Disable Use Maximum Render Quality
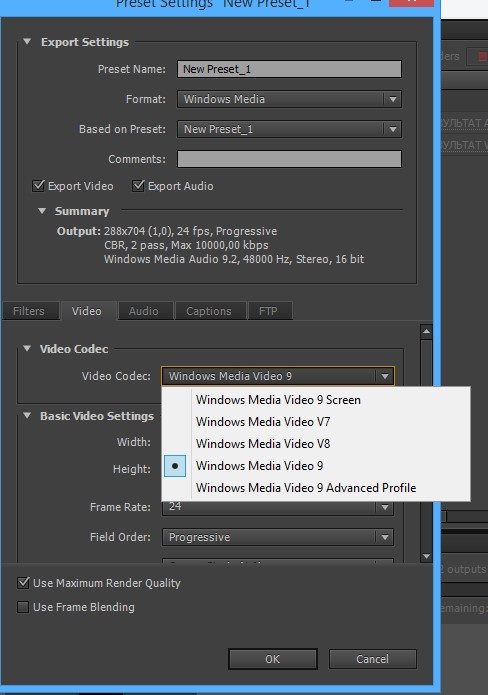 23,583
